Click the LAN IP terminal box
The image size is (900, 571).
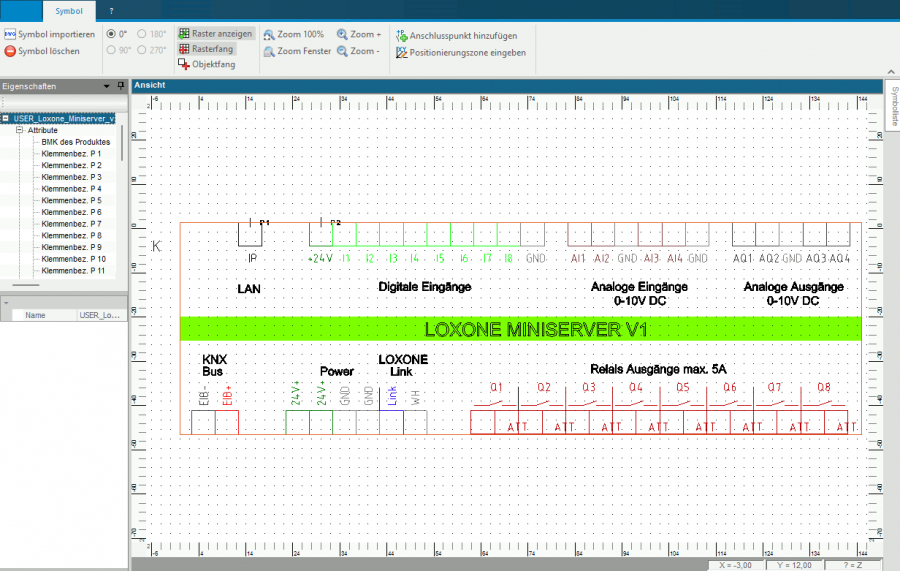pyautogui.click(x=250, y=235)
